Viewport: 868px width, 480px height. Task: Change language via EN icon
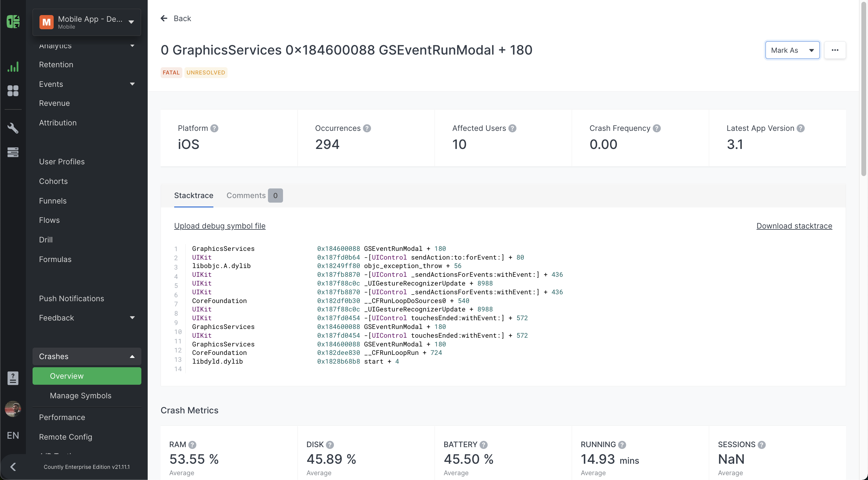coord(13,435)
